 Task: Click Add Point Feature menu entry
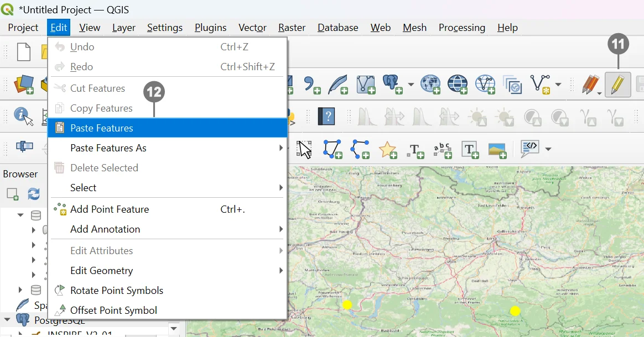coord(110,209)
